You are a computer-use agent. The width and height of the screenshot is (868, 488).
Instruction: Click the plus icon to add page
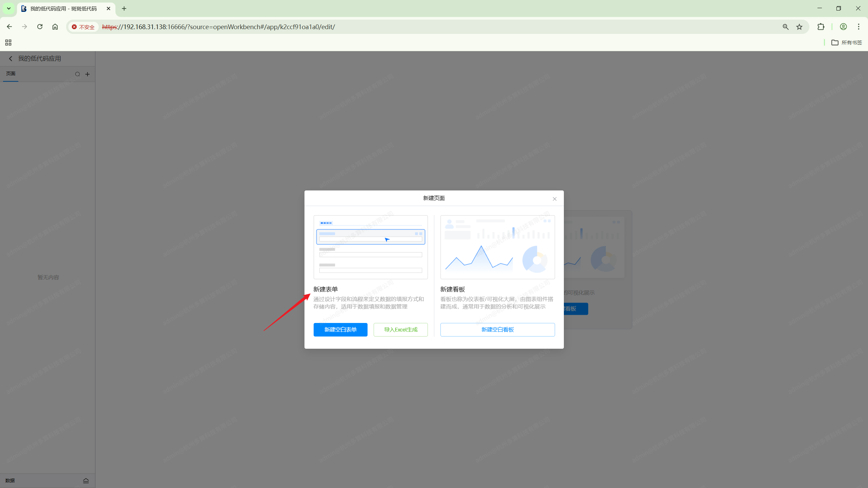point(87,74)
